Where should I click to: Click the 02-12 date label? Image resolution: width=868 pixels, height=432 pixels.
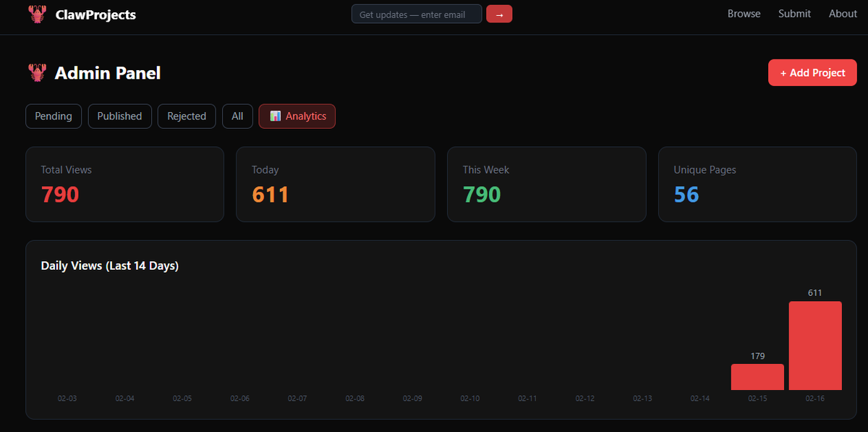(x=585, y=399)
